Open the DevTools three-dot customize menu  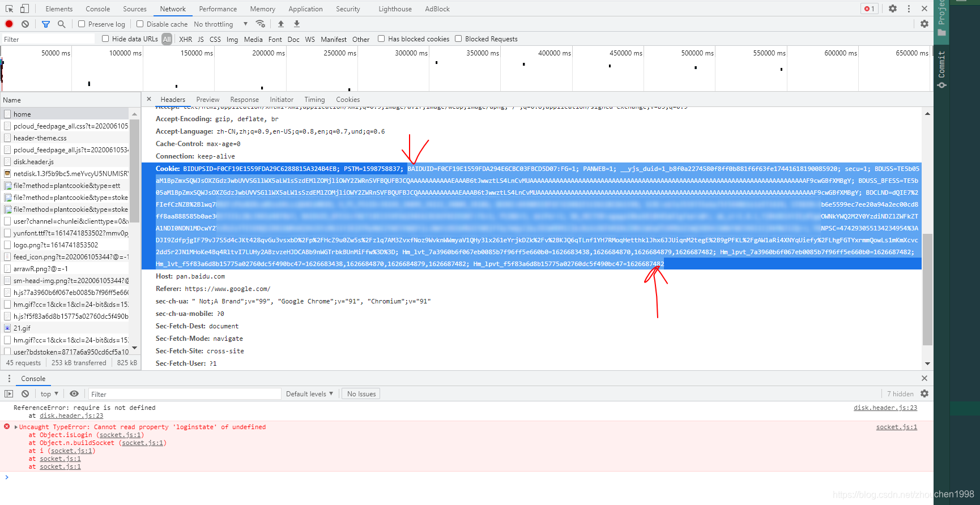(x=909, y=8)
